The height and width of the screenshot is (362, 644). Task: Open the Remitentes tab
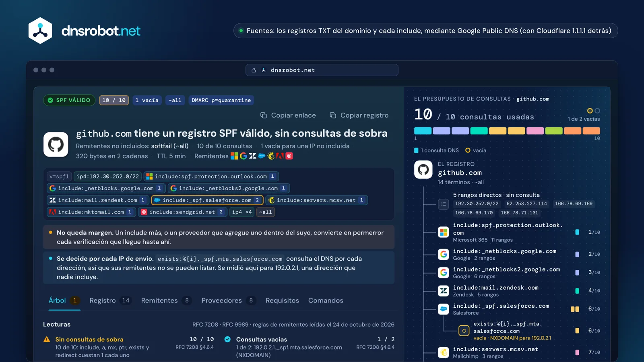(166, 300)
